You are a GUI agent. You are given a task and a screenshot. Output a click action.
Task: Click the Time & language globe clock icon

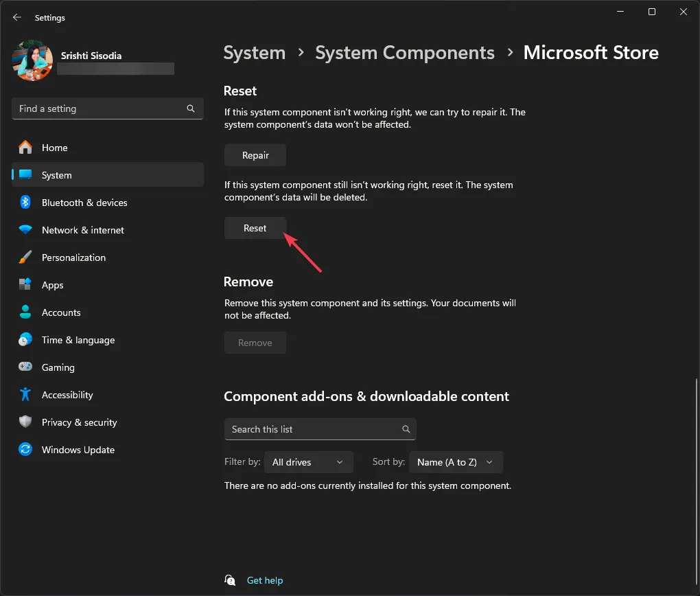point(25,340)
